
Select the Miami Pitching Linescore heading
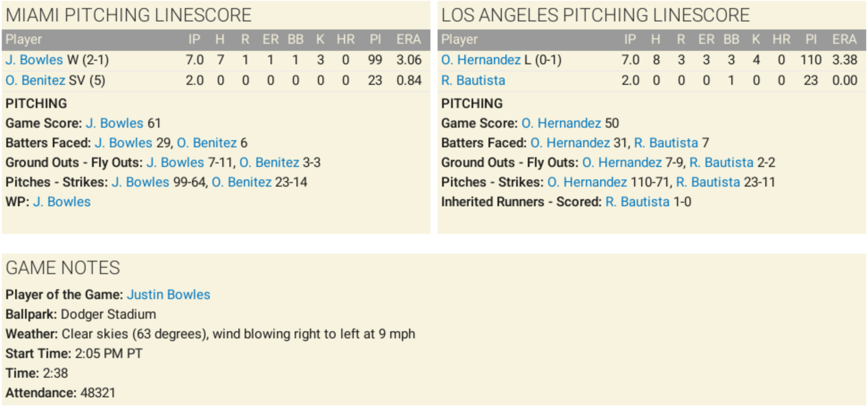(129, 15)
